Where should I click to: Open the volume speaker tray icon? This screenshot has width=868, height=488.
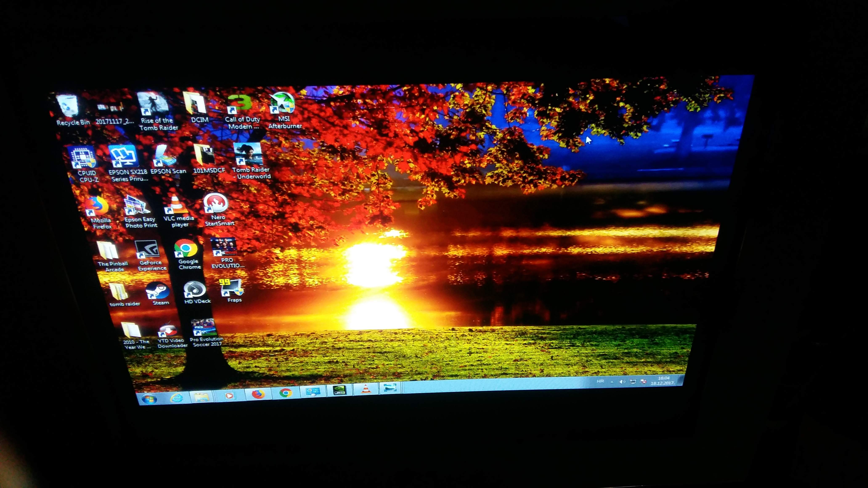[x=622, y=382]
